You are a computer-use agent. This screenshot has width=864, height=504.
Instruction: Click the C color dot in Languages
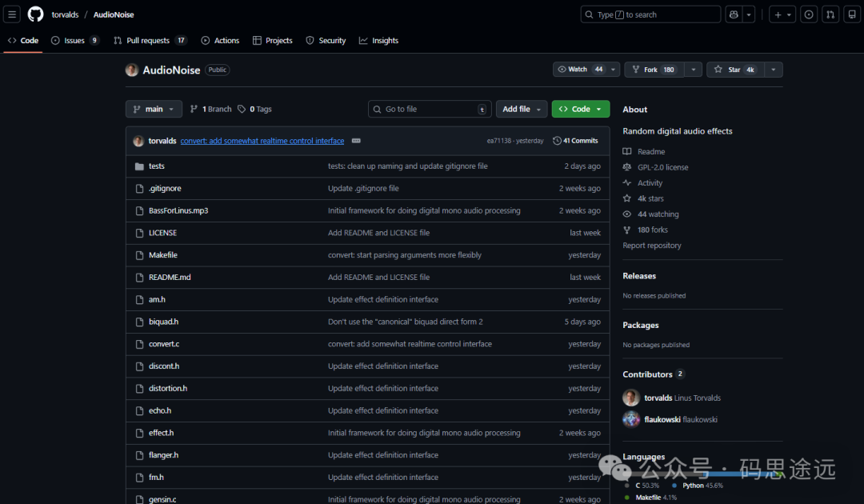tap(627, 485)
